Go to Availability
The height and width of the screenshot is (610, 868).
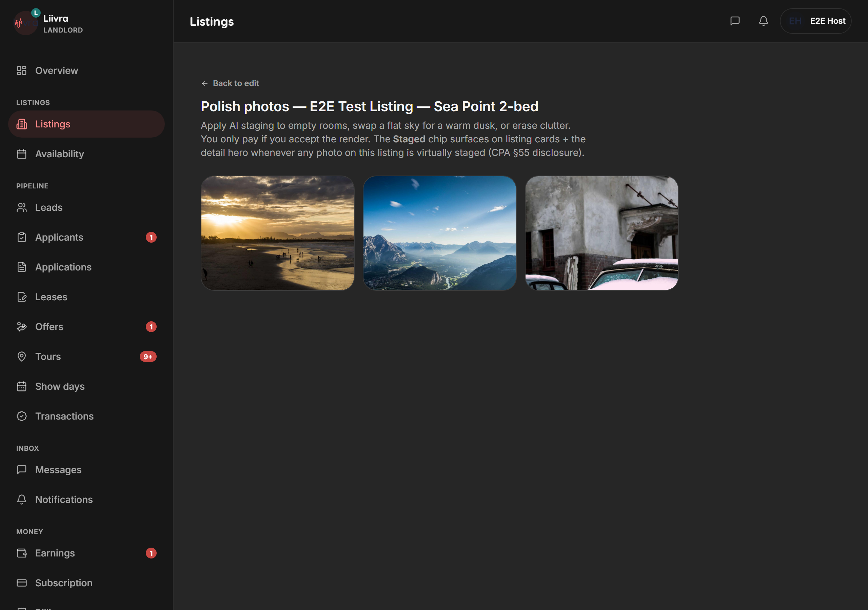pos(86,154)
